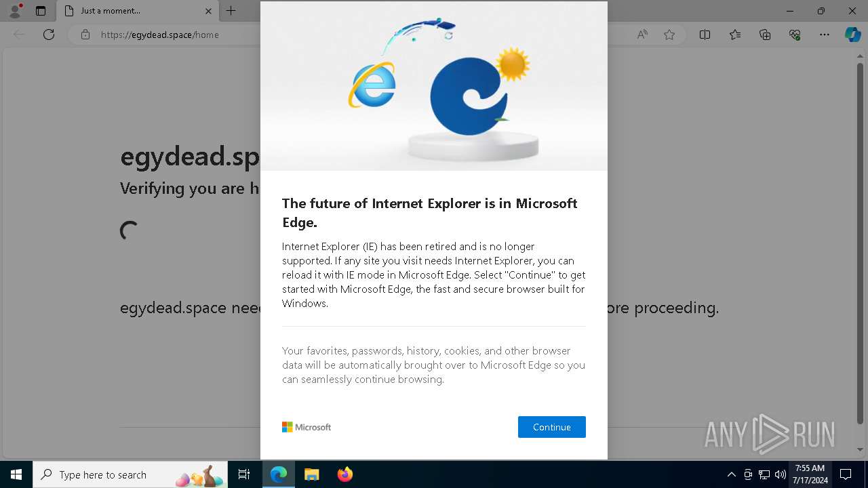868x488 pixels.
Task: Open a new tab with plus icon
Action: click(x=231, y=11)
